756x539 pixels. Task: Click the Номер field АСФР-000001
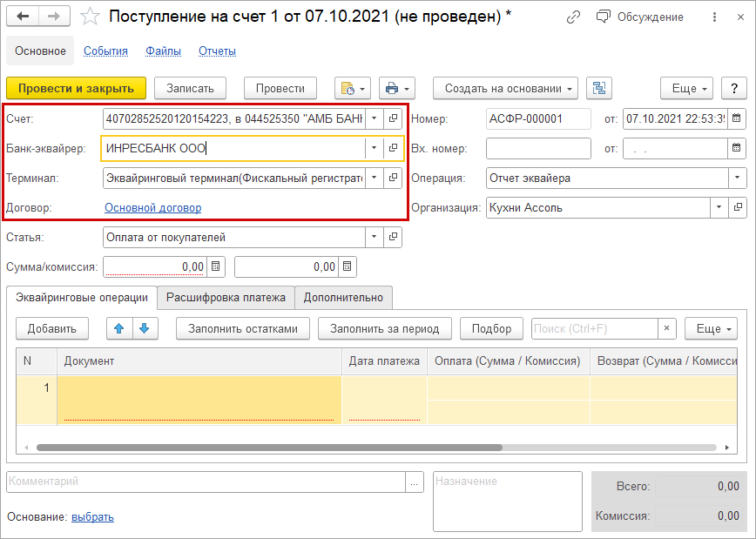[538, 118]
